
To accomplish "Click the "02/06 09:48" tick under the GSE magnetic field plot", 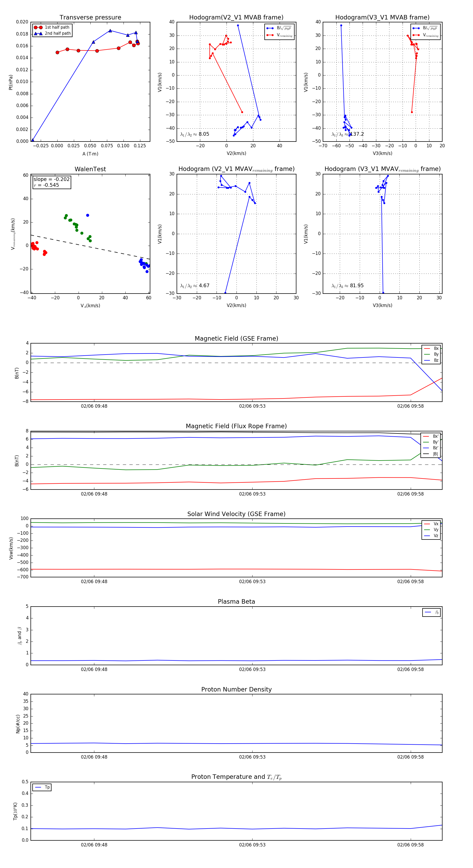I will (94, 406).
